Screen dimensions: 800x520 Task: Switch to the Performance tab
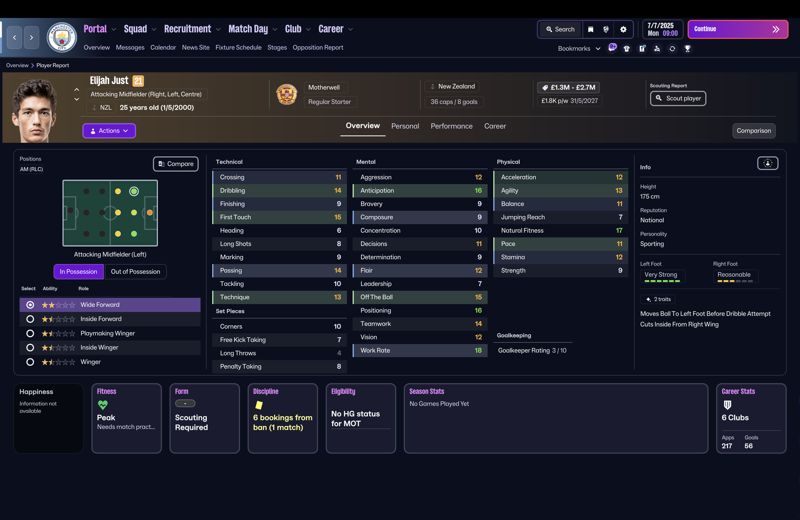tap(452, 126)
